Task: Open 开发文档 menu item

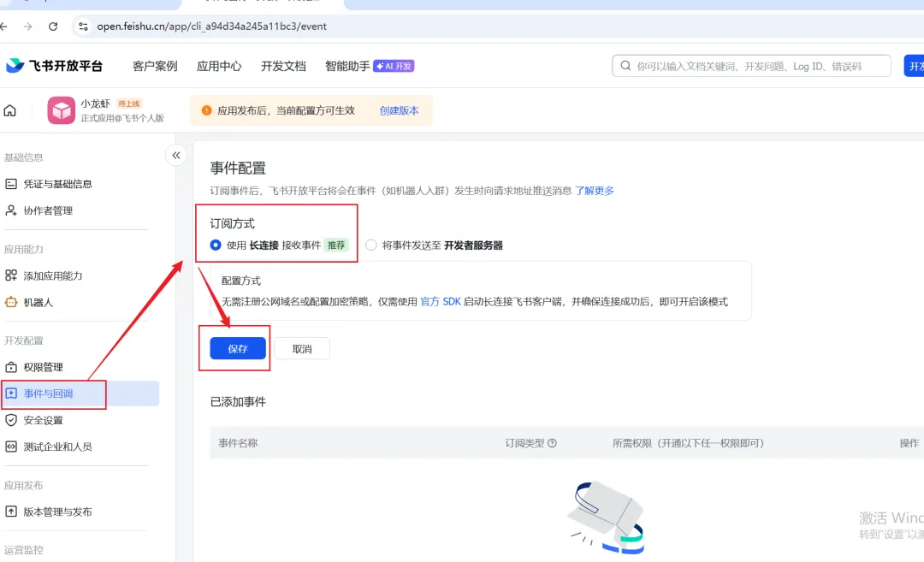Action: (x=283, y=66)
